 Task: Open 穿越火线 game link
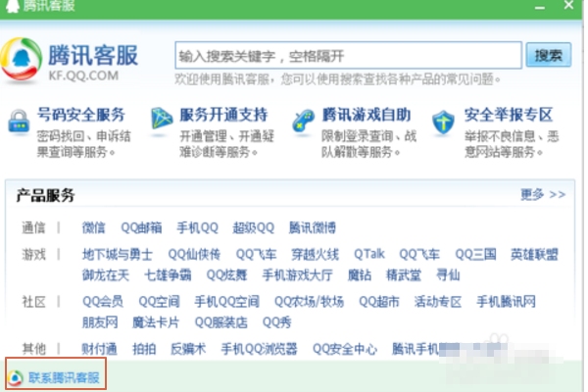click(315, 255)
